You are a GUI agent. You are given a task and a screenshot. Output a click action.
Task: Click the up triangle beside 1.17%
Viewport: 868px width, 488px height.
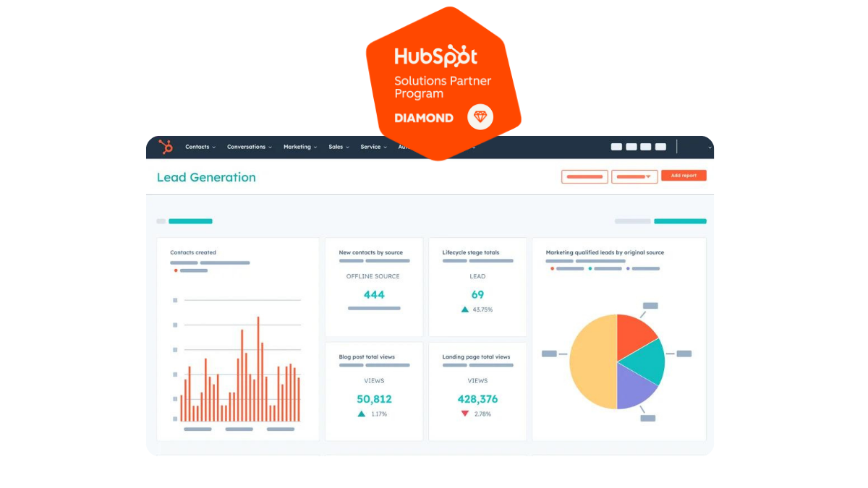362,414
